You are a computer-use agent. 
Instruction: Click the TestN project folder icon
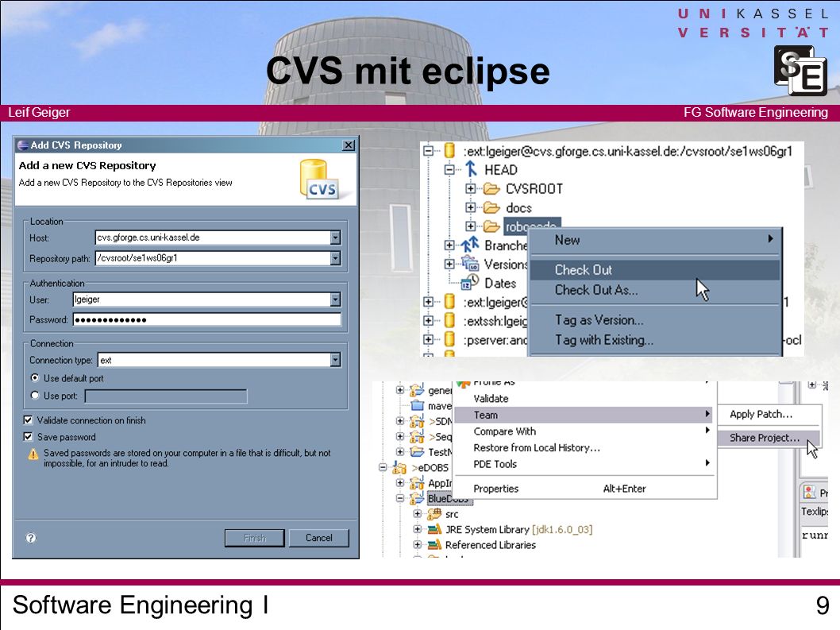tap(417, 452)
